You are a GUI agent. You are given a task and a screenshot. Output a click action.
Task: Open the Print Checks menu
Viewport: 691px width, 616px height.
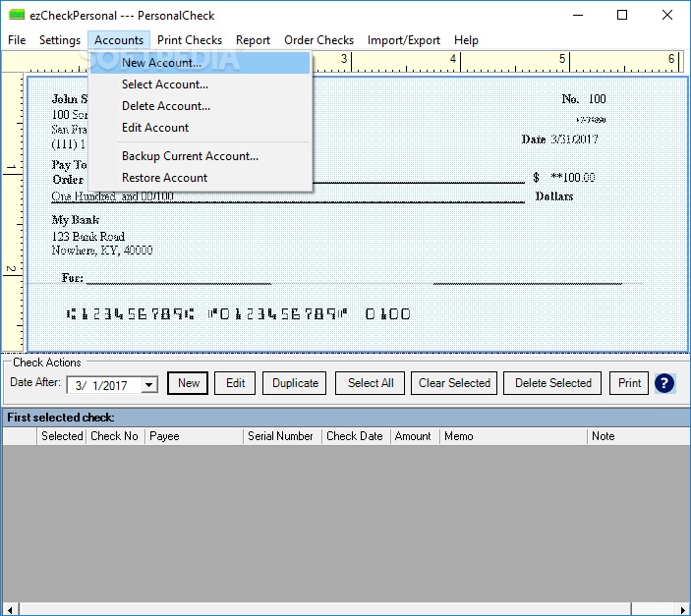click(x=190, y=40)
